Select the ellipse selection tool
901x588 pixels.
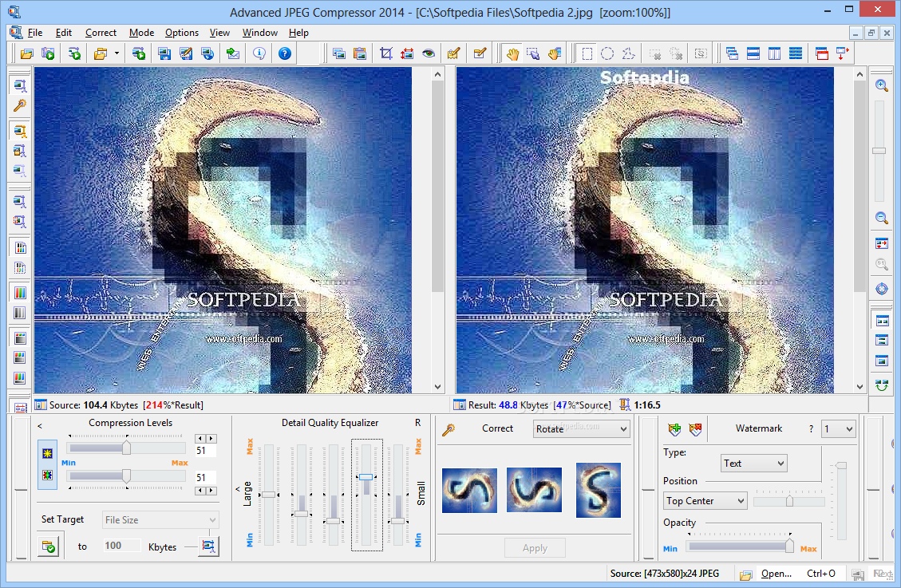[x=607, y=54]
